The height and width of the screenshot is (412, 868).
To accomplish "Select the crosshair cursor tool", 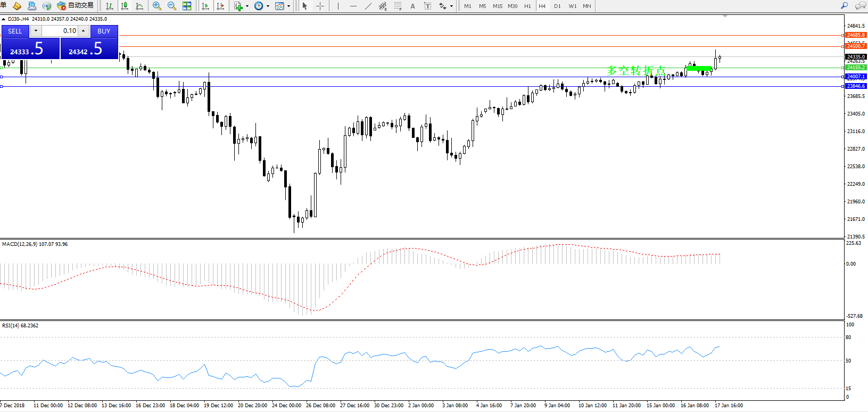I will (320, 6).
